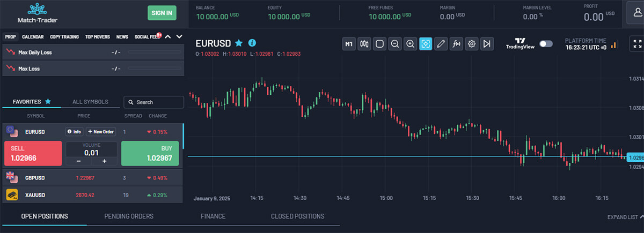Switch to the All Symbols tab

(x=90, y=102)
